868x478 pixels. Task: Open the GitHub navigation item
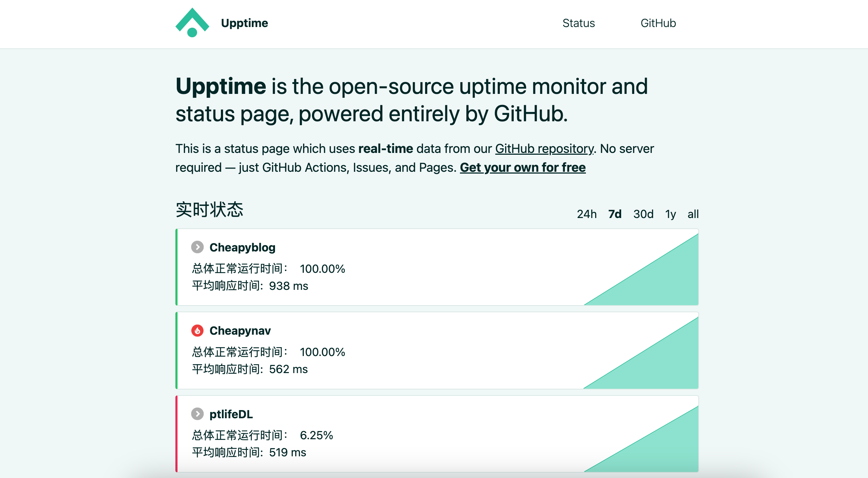[658, 23]
